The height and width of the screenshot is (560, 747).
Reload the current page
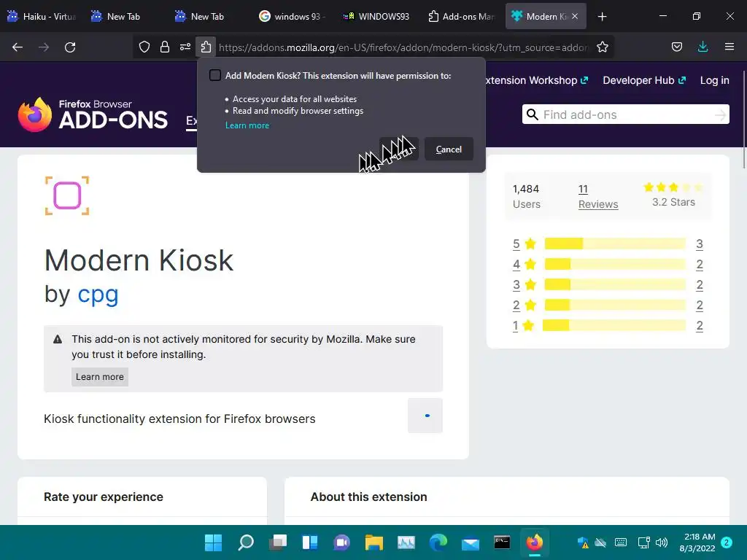click(70, 47)
